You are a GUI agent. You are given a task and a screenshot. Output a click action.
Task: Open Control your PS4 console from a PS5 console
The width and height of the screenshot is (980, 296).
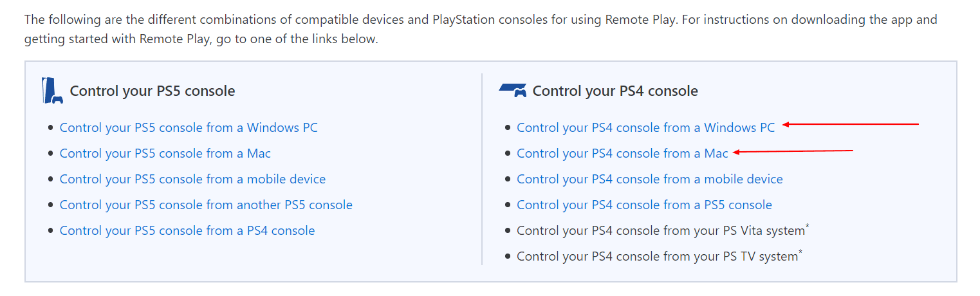point(644,205)
